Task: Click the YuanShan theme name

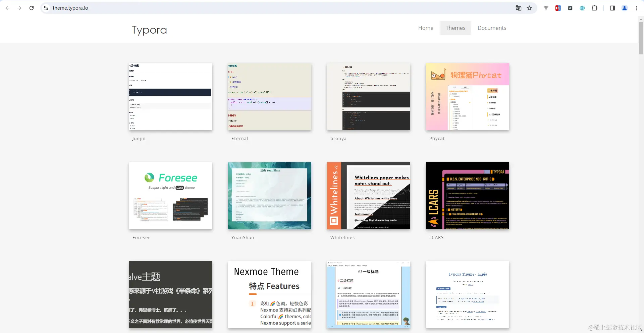Action: [x=243, y=238]
